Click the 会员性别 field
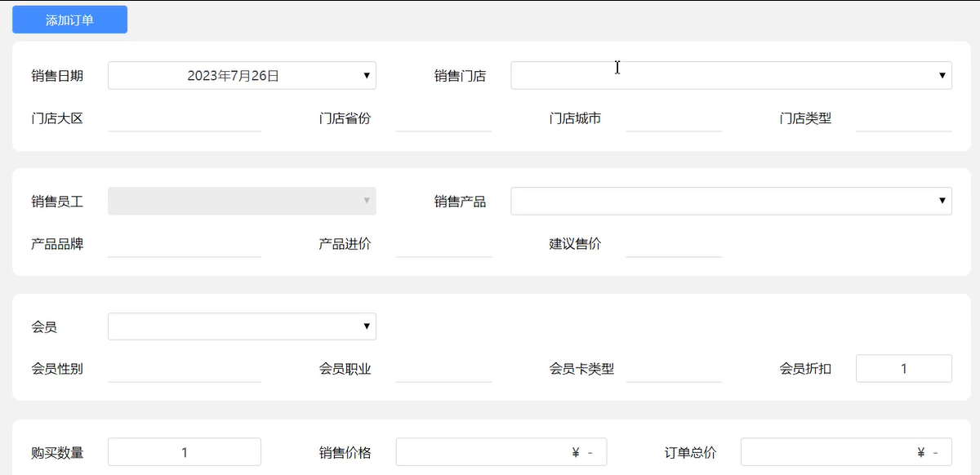 [185, 369]
